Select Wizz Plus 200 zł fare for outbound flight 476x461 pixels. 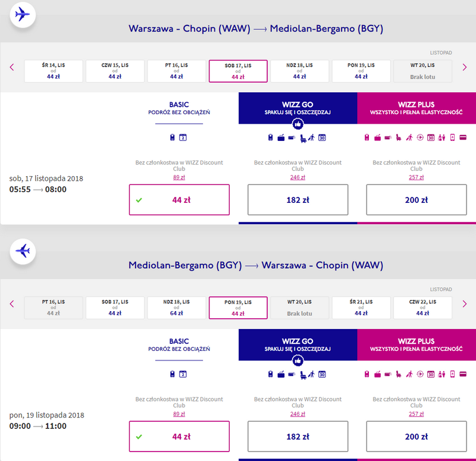click(x=416, y=200)
